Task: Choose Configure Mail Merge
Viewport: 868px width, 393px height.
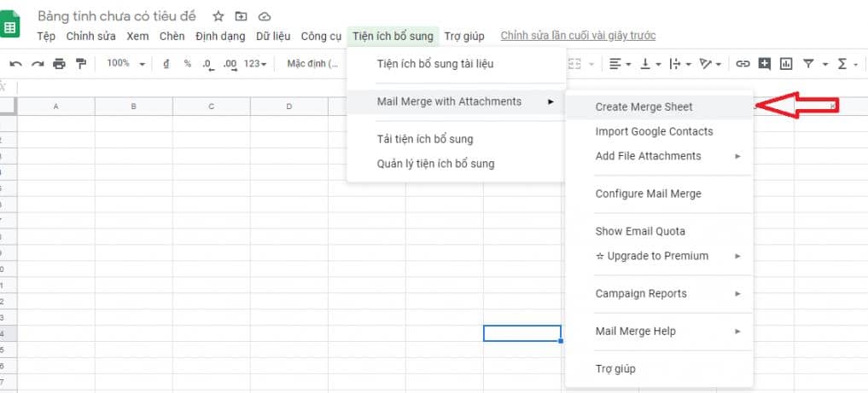Action: (659, 194)
